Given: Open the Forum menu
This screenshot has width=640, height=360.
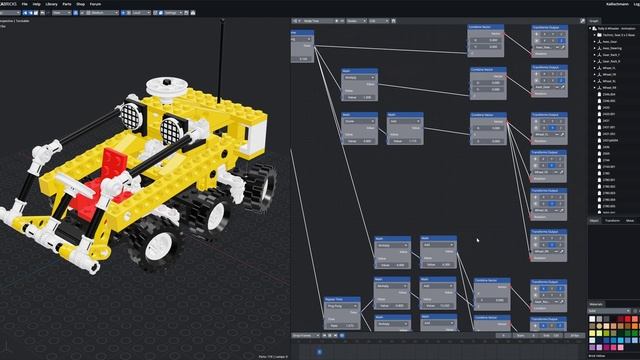Looking at the screenshot, I should pos(95,4).
